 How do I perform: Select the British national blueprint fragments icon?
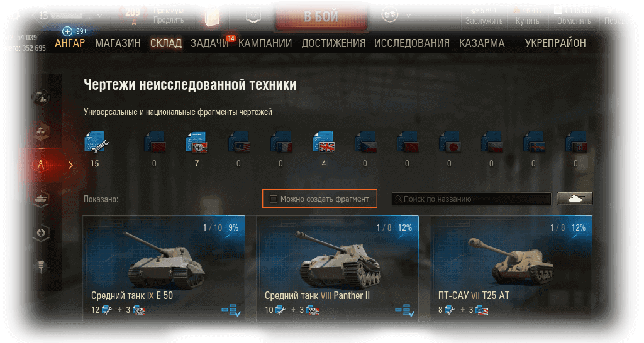pos(324,142)
